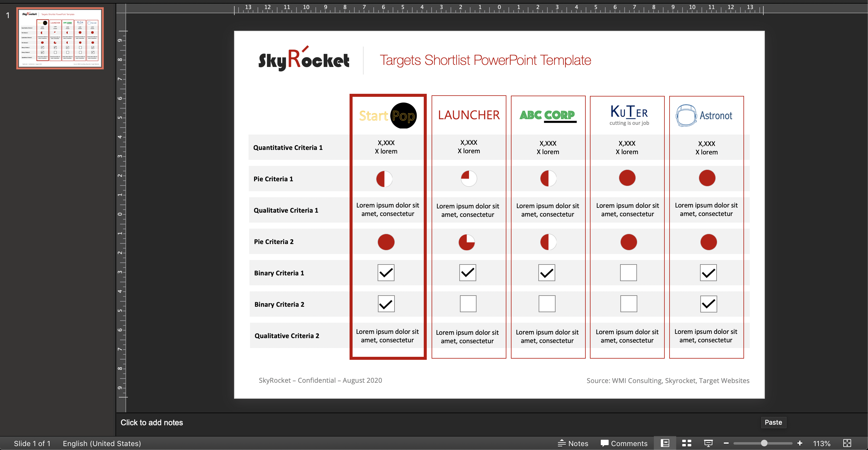Select the SkyRocket logo on the slide
868x450 pixels.
pyautogui.click(x=304, y=58)
